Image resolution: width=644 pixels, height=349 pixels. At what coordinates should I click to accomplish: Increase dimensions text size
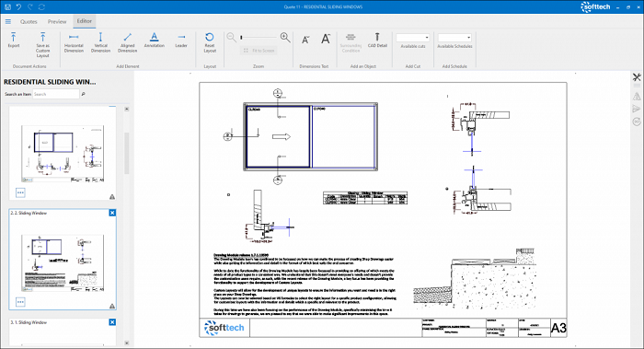click(326, 39)
